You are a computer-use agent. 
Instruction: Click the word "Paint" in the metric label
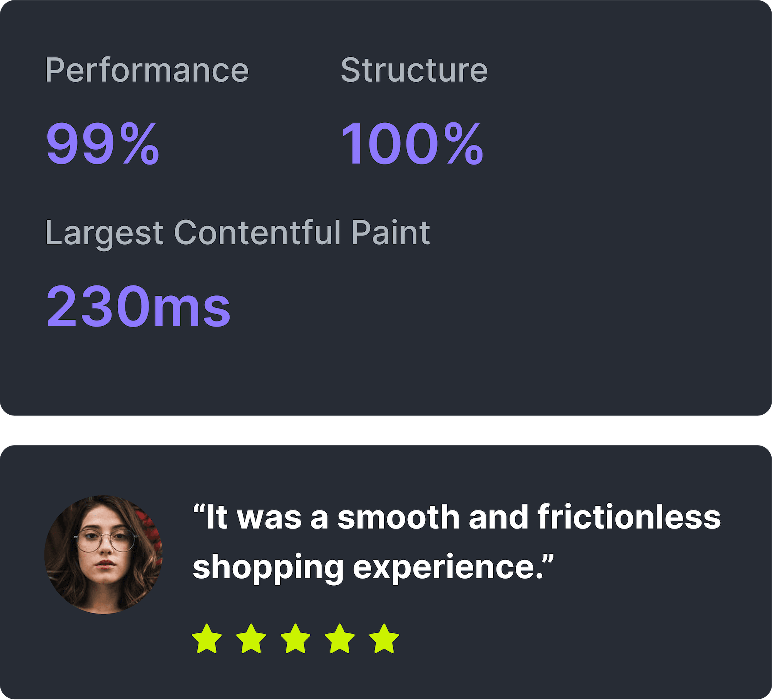(x=391, y=232)
